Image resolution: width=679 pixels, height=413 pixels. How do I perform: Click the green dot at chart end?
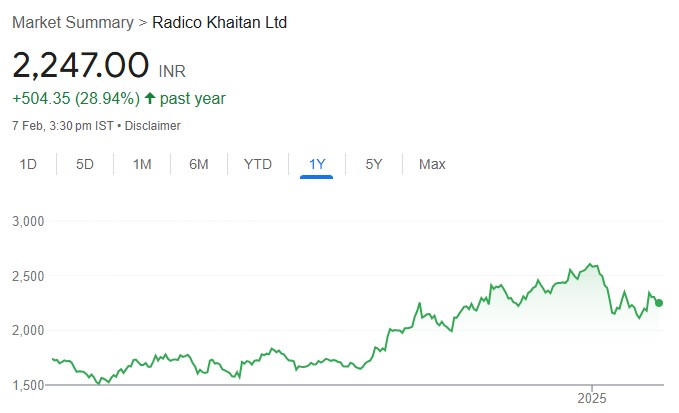[x=659, y=303]
